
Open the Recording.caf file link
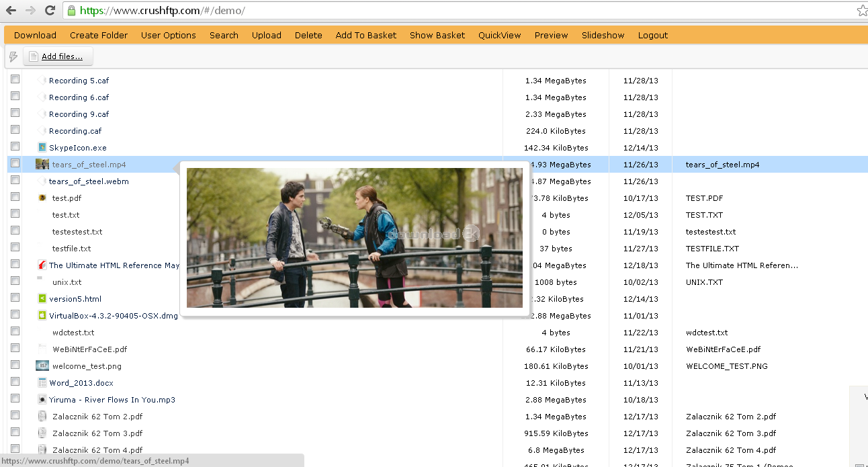(x=75, y=131)
